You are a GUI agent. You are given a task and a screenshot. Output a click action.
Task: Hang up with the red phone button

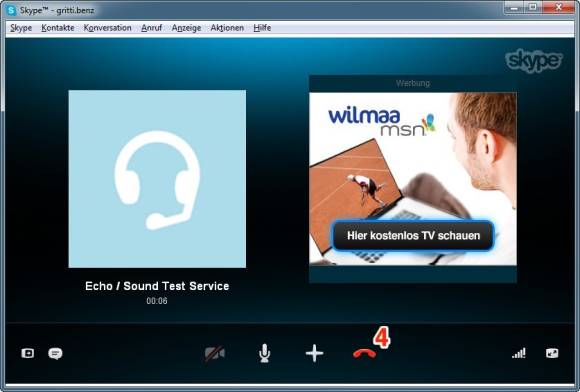coord(364,354)
